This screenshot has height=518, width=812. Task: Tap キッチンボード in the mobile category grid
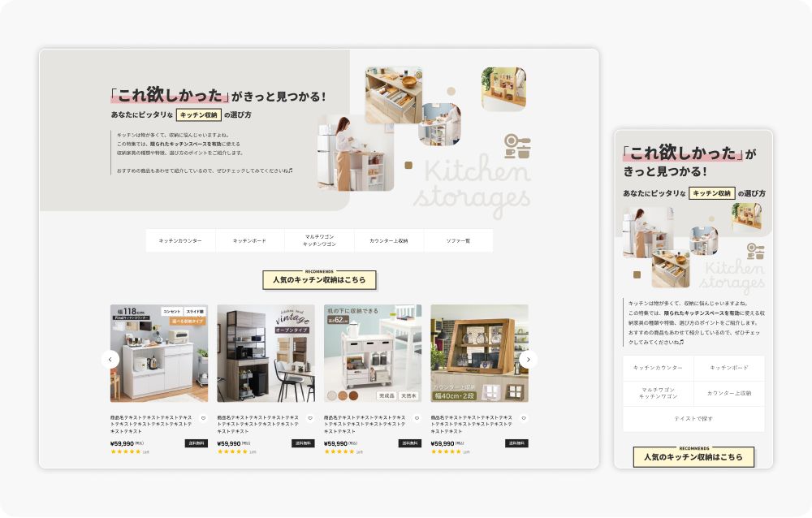729,368
